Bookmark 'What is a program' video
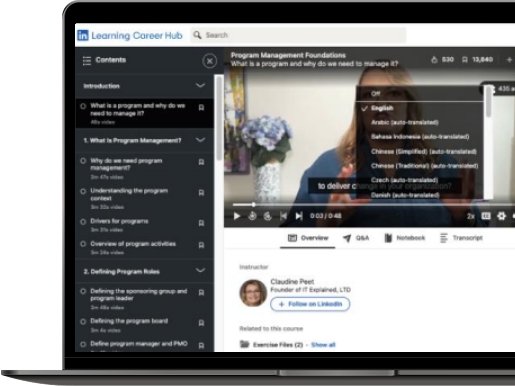Screen dimensions: 515x386 coord(201,107)
